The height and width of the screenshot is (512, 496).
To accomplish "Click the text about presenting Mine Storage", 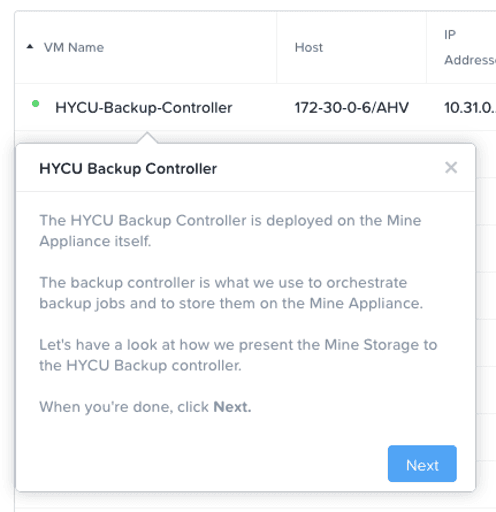I will pos(238,355).
